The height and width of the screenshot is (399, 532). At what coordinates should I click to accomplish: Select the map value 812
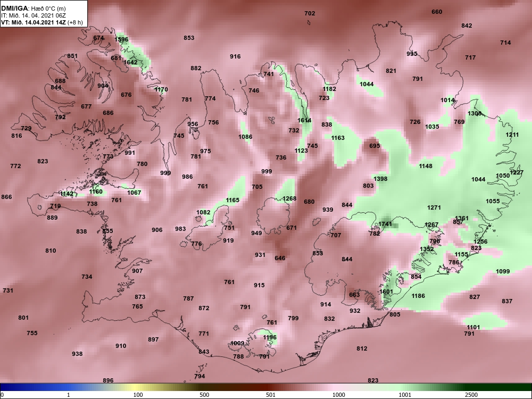point(362,348)
